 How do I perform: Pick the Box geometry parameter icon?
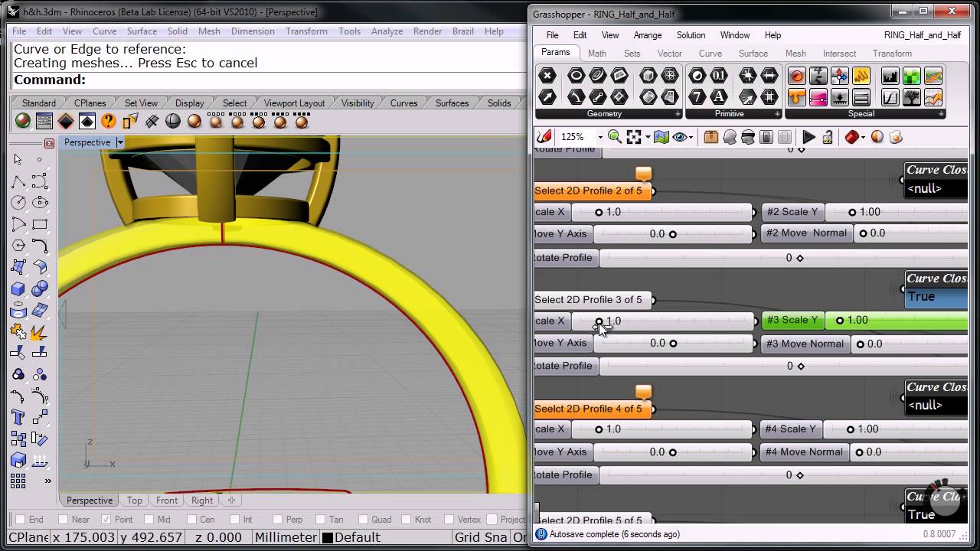pos(648,76)
